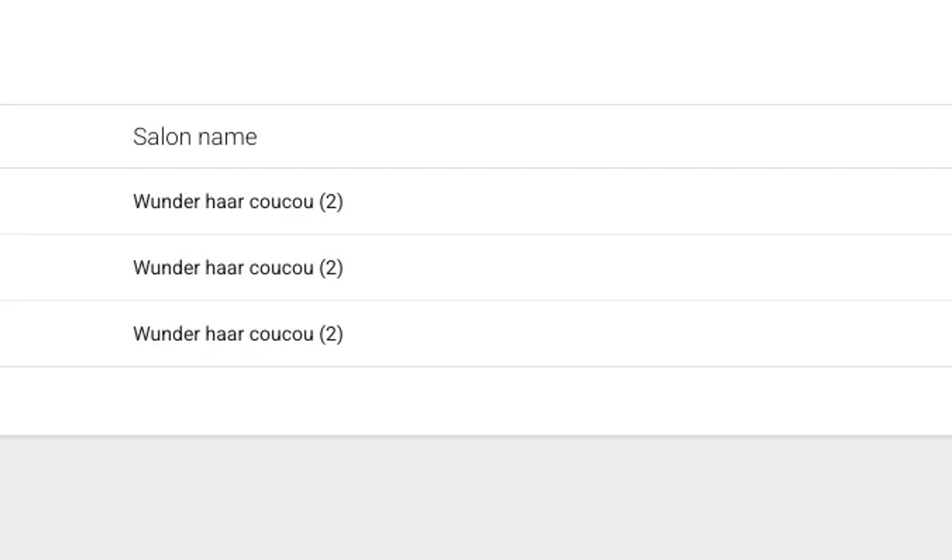Click the empty white footer below the table rows
952x560 pixels.
476,401
